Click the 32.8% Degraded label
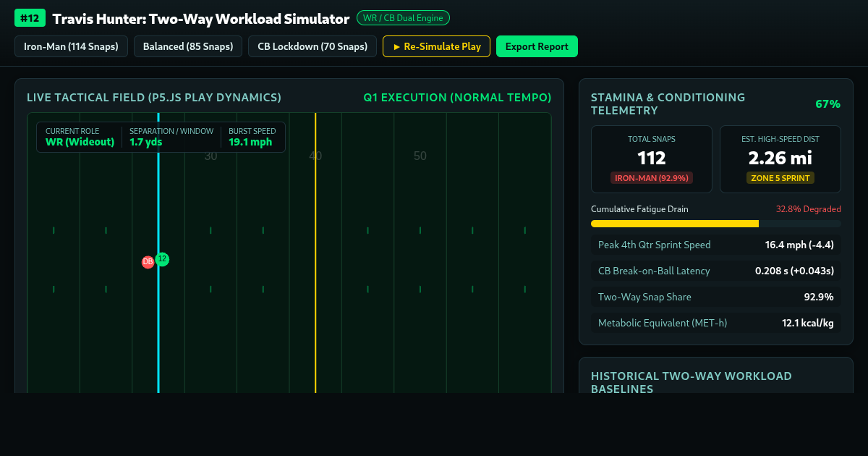Screen dimensions: 868x456 tap(808, 209)
